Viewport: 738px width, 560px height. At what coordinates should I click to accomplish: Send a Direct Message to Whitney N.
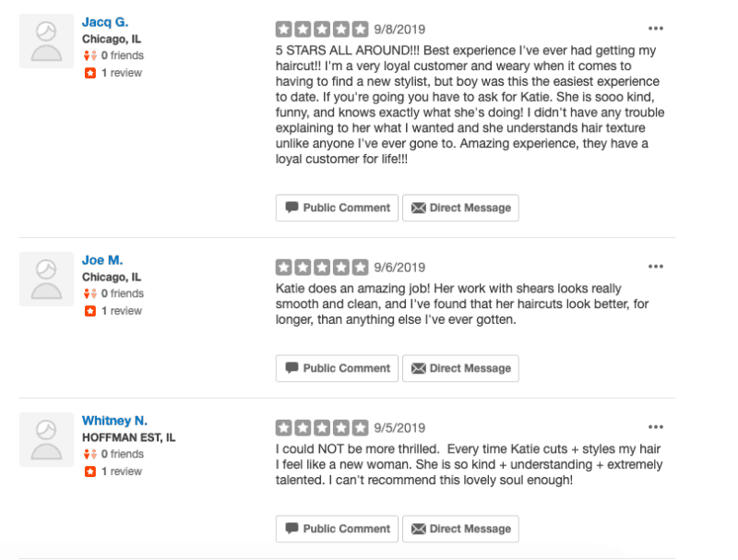tap(460, 529)
